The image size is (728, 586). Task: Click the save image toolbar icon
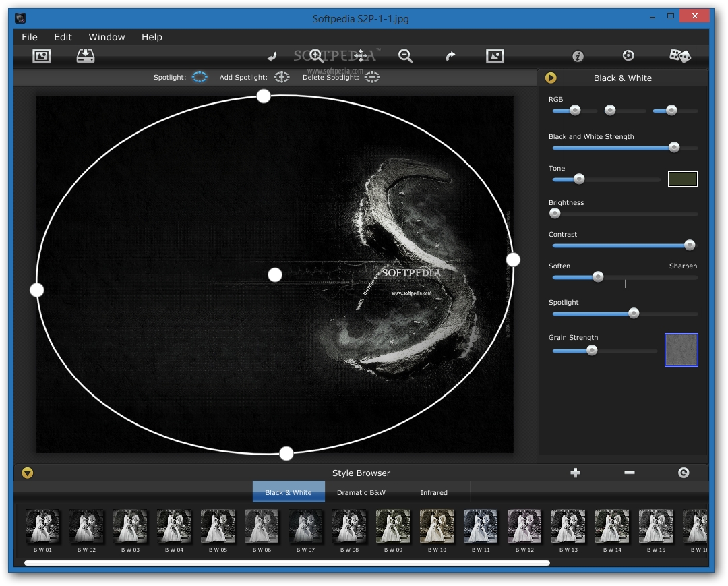(x=86, y=56)
